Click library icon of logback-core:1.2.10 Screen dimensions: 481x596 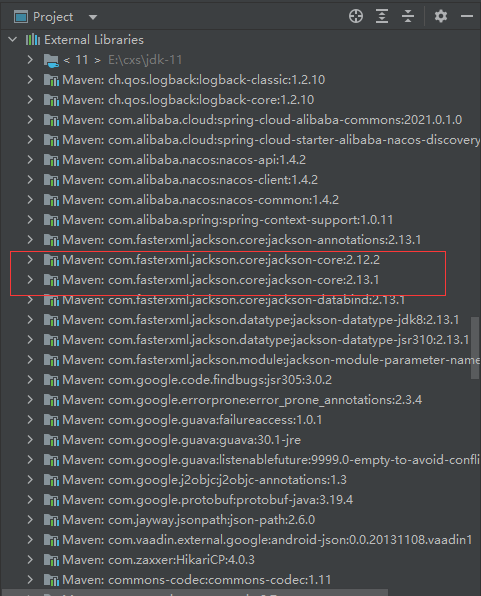(x=51, y=100)
